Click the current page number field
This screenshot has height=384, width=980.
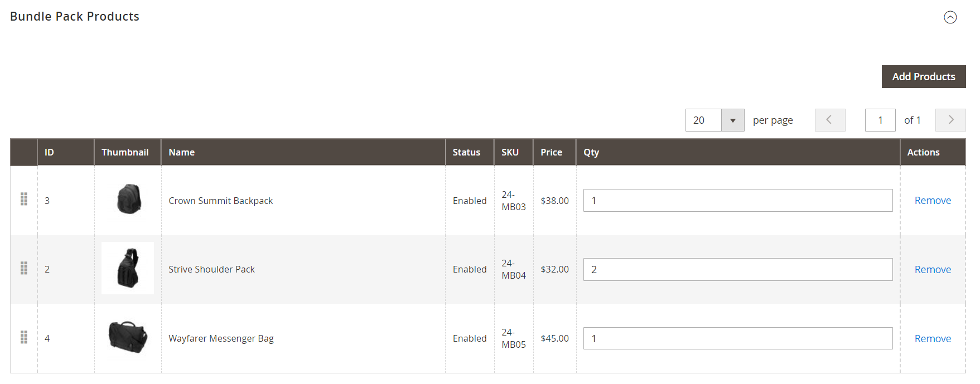coord(880,120)
